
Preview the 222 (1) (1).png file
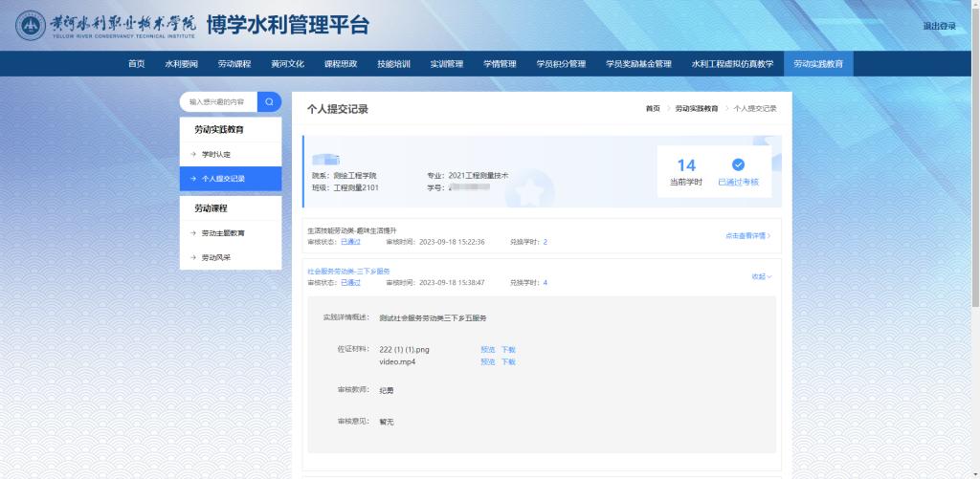pyautogui.click(x=487, y=350)
